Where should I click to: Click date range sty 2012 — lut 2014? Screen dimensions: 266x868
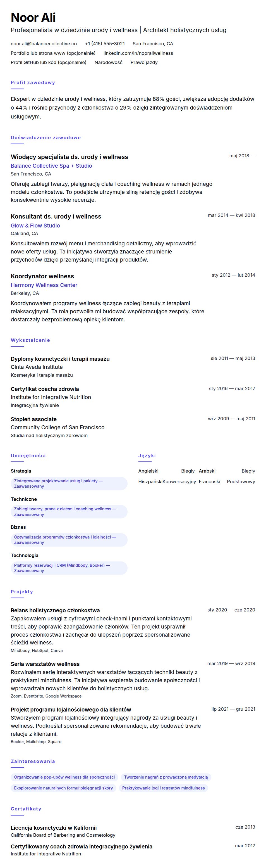[x=233, y=275]
